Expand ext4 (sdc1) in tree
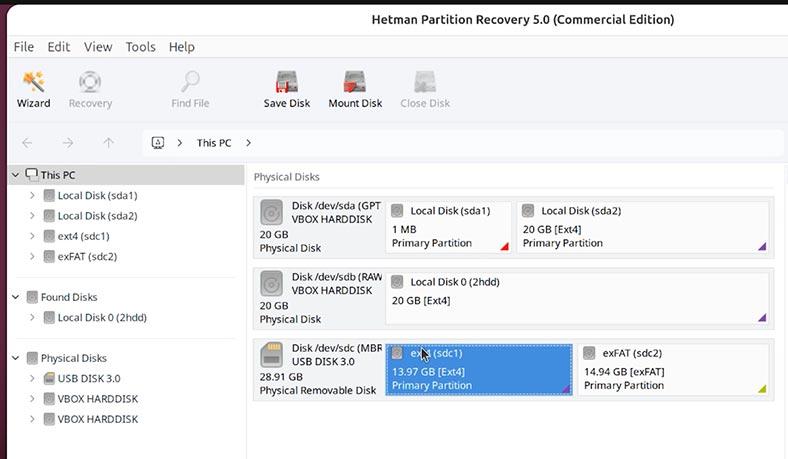 click(32, 236)
